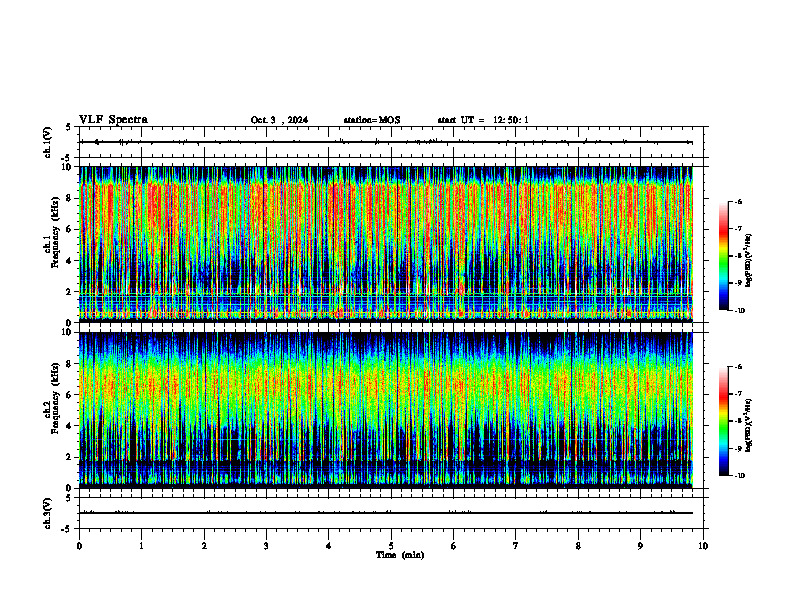Click the "2" kHz tick on ch.1 axis
Screen dimensions: 792x612
point(70,292)
